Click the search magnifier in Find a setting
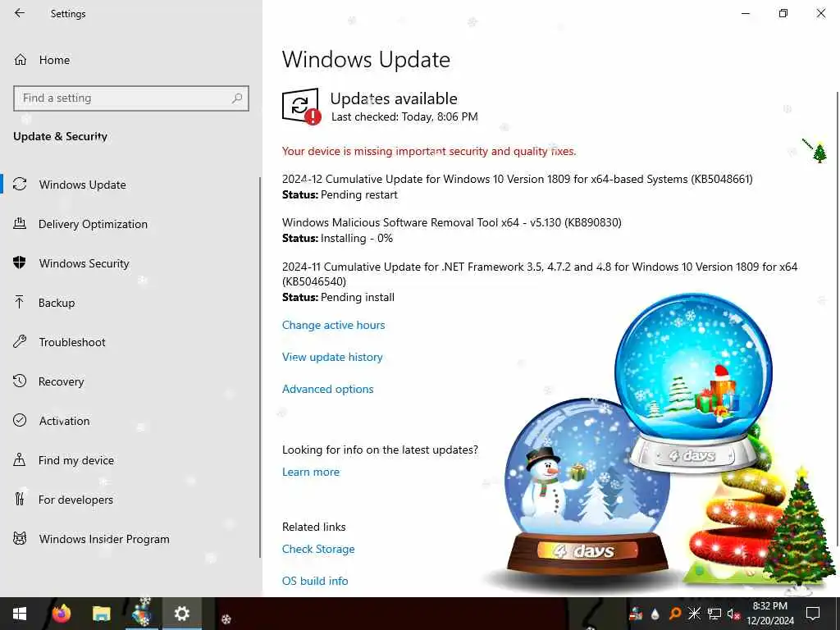Image resolution: width=840 pixels, height=630 pixels. click(237, 98)
